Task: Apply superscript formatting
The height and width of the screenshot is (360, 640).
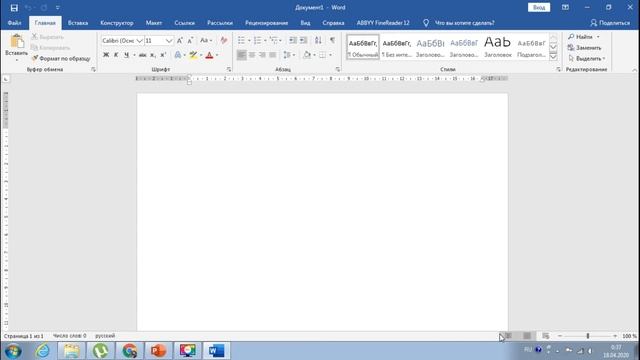Action: coord(163,55)
